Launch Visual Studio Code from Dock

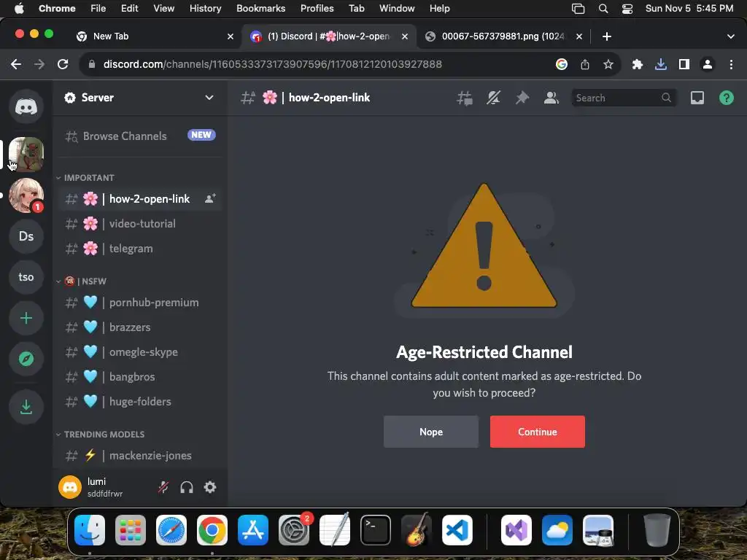click(457, 530)
